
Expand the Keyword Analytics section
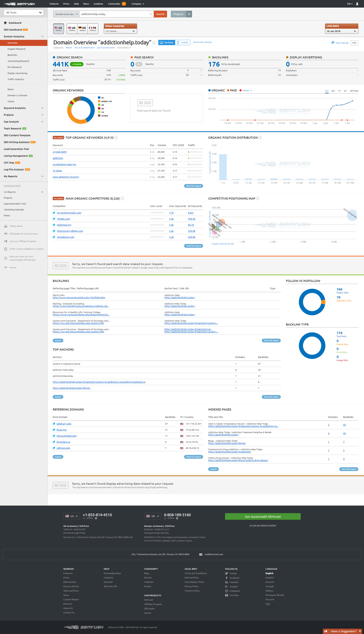click(x=42, y=108)
